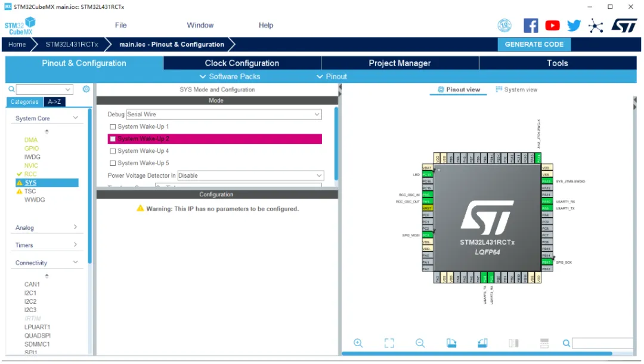
Task: Click the split horizontal view icon
Action: (544, 343)
